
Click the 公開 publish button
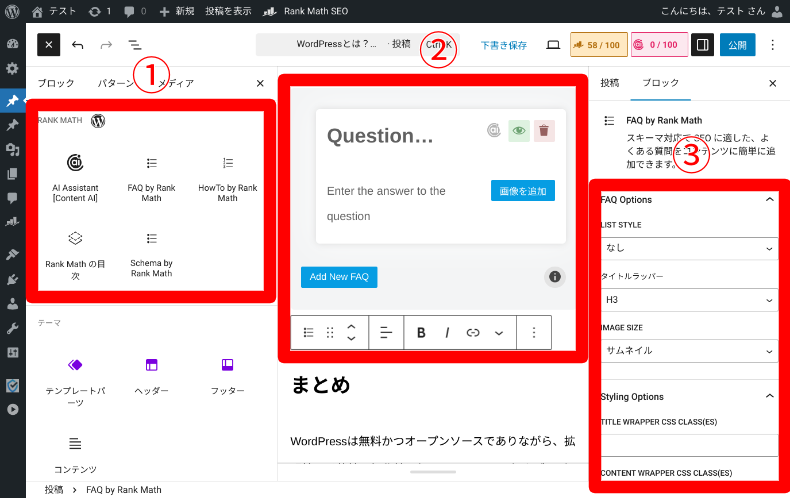pos(737,45)
